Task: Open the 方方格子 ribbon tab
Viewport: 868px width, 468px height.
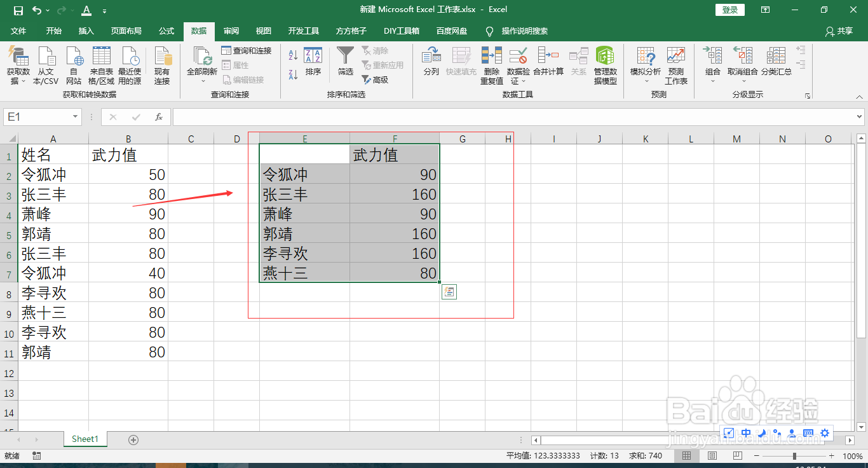Action: [350, 31]
